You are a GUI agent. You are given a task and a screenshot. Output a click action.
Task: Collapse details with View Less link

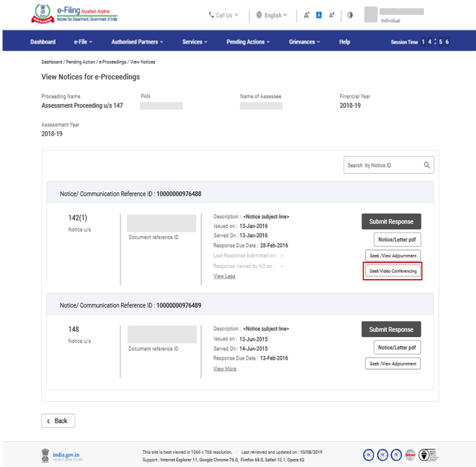[x=224, y=277]
